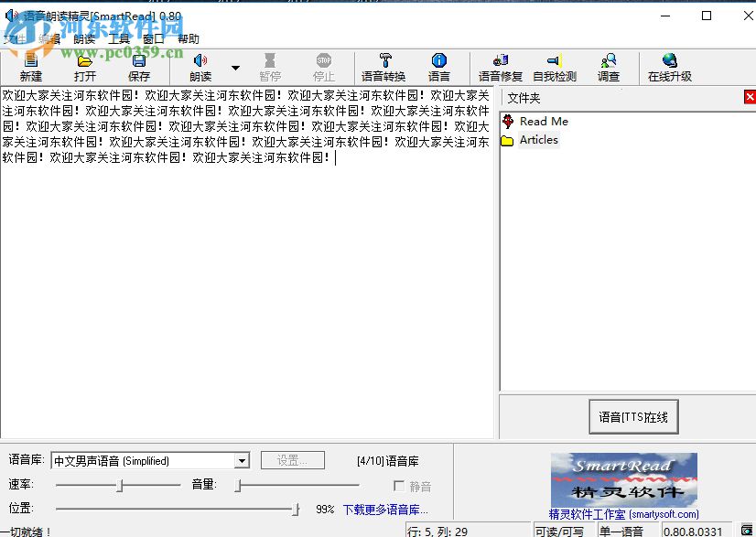Open the 朗读 dropdown arrow

coord(235,67)
